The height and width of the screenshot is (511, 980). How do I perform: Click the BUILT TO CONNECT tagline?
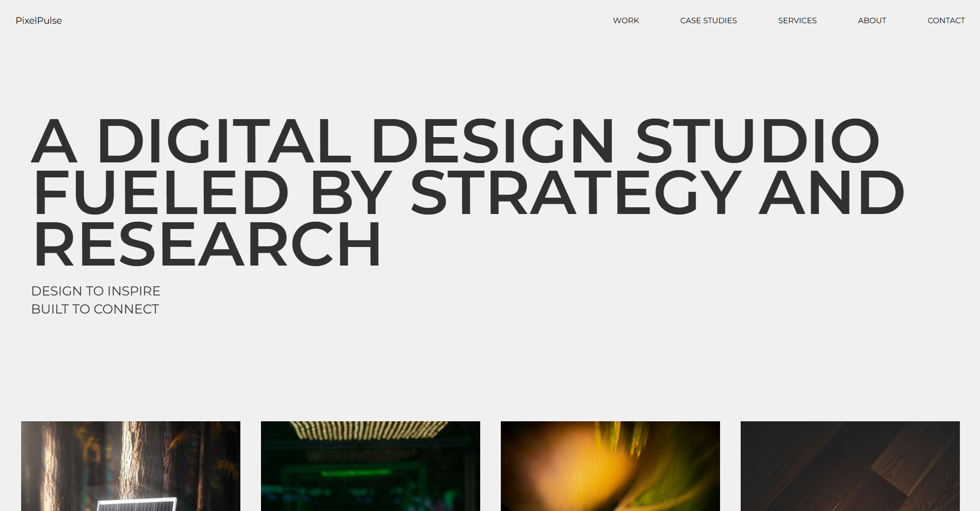tap(95, 309)
